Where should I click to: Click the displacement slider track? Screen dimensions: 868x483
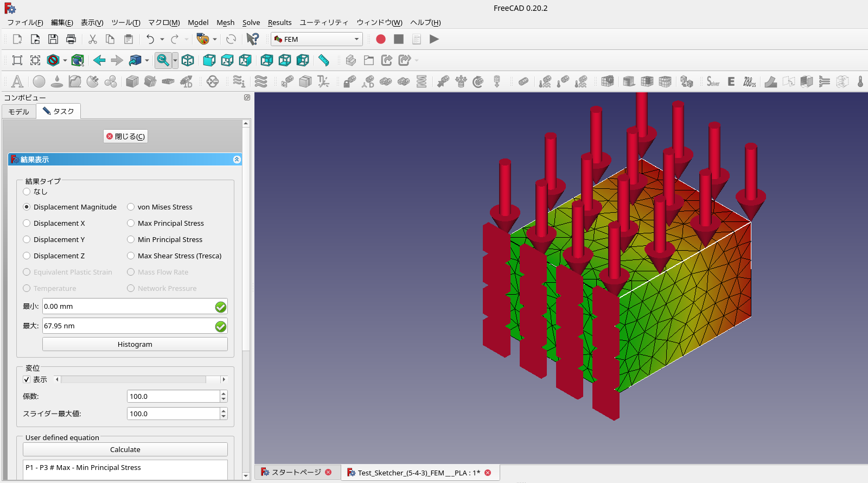(x=141, y=379)
